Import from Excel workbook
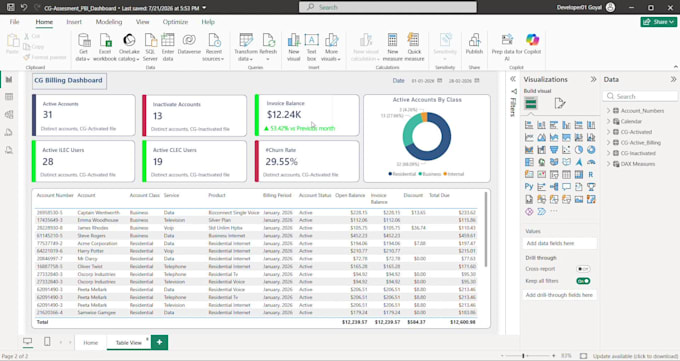Screen dimensions: 680x361 click(105, 47)
